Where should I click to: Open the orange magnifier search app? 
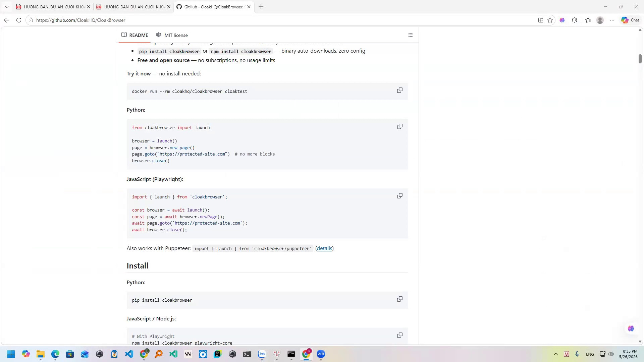tap(159, 354)
